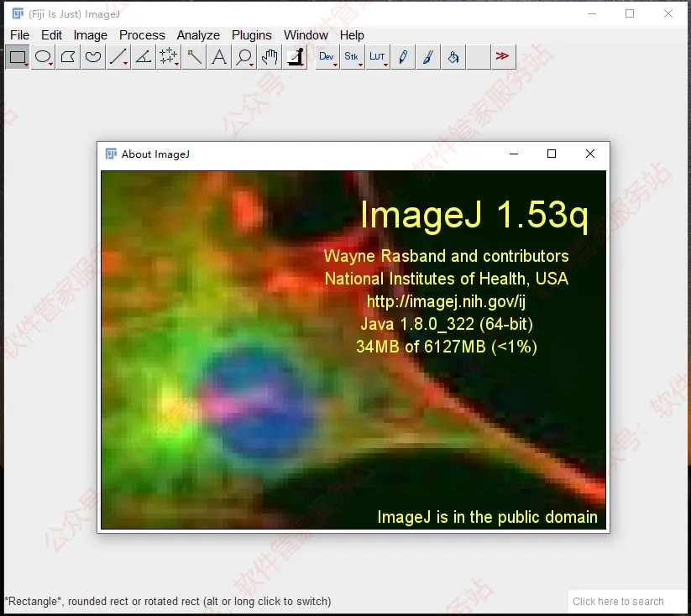This screenshot has width=691, height=616.
Task: Open the Edit menu
Action: pyautogui.click(x=51, y=35)
